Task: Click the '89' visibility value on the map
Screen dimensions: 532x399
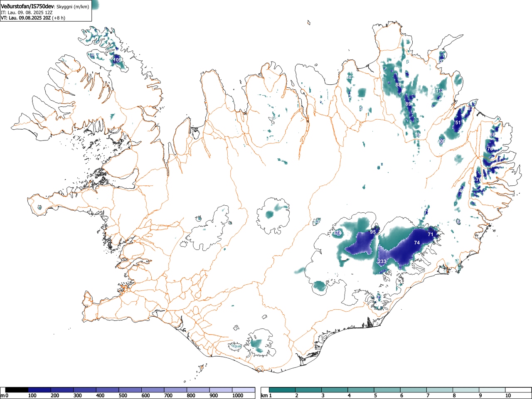Action: pyautogui.click(x=408, y=104)
